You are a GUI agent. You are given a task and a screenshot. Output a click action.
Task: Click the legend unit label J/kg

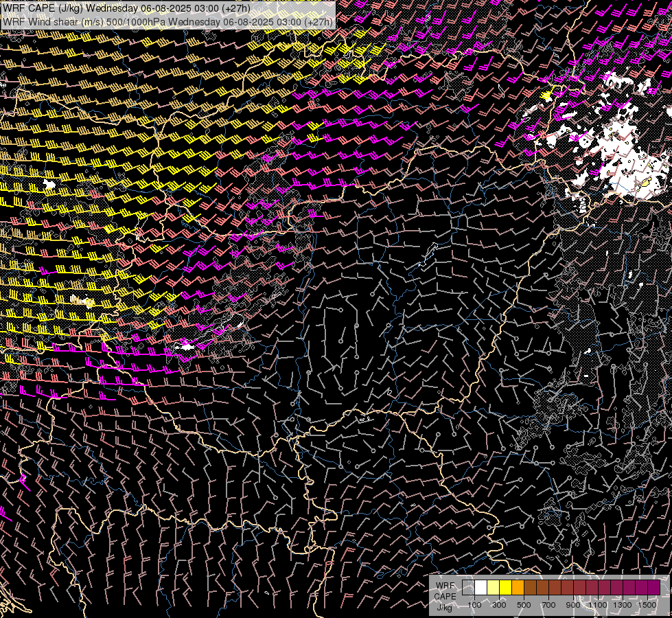coord(444,607)
